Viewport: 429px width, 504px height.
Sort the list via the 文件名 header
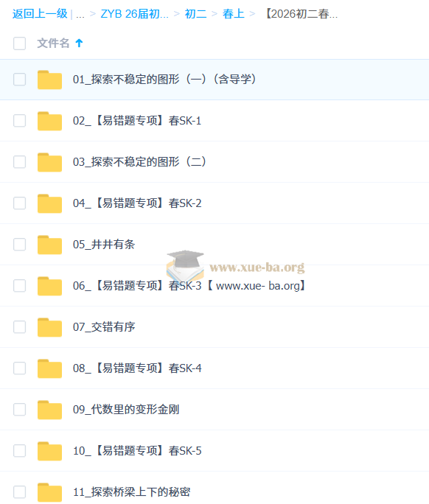53,43
